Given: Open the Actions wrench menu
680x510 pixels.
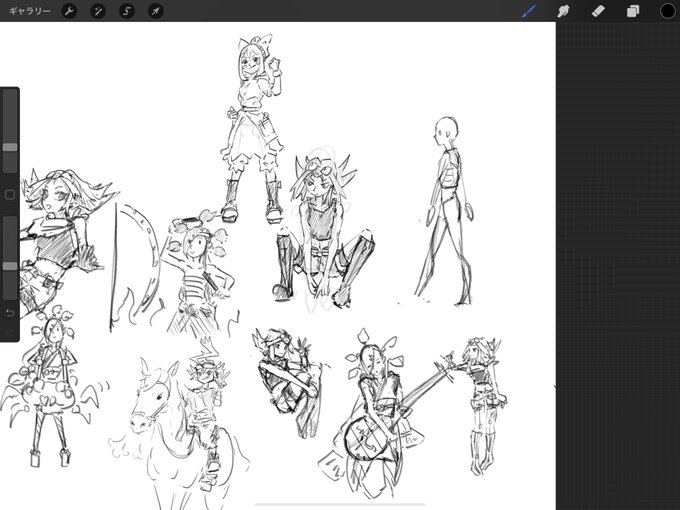Looking at the screenshot, I should (x=69, y=11).
